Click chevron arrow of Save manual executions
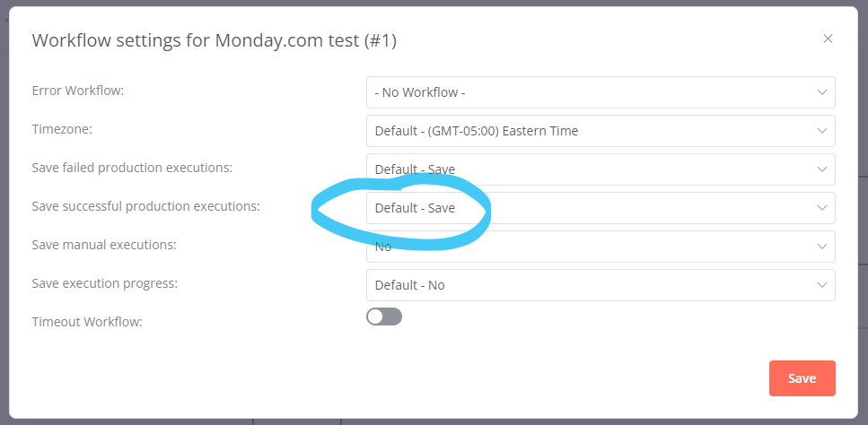 [x=821, y=247]
